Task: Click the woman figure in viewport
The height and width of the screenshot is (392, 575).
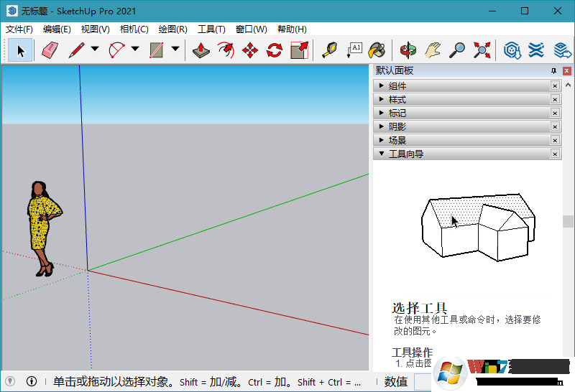Action: 43,228
